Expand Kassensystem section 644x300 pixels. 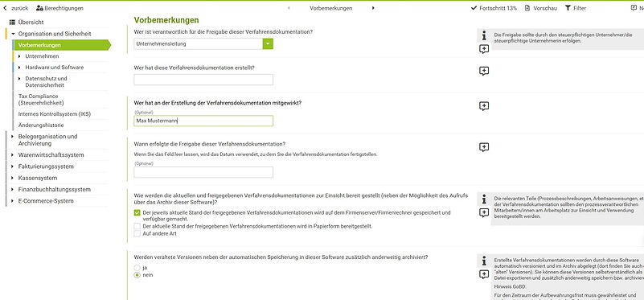[x=13, y=179]
